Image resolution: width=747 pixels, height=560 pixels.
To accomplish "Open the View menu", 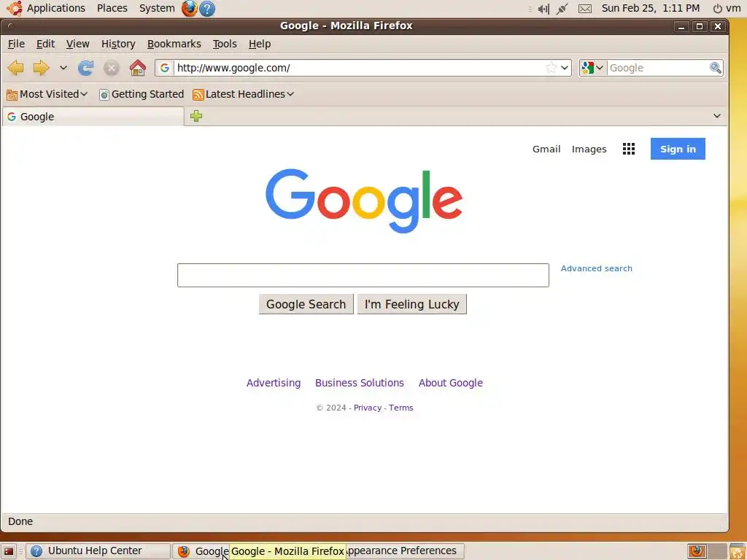I will point(77,44).
